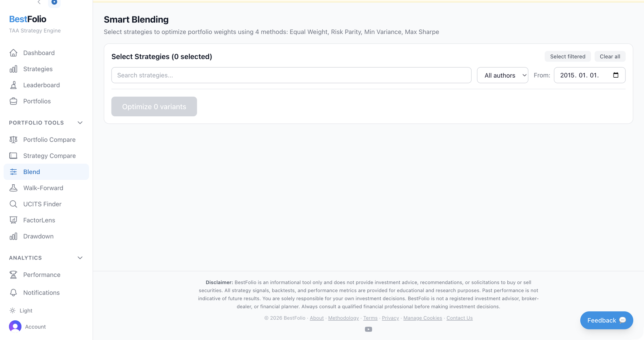
Task: Click the Portfolios briefcase icon
Action: 13,101
